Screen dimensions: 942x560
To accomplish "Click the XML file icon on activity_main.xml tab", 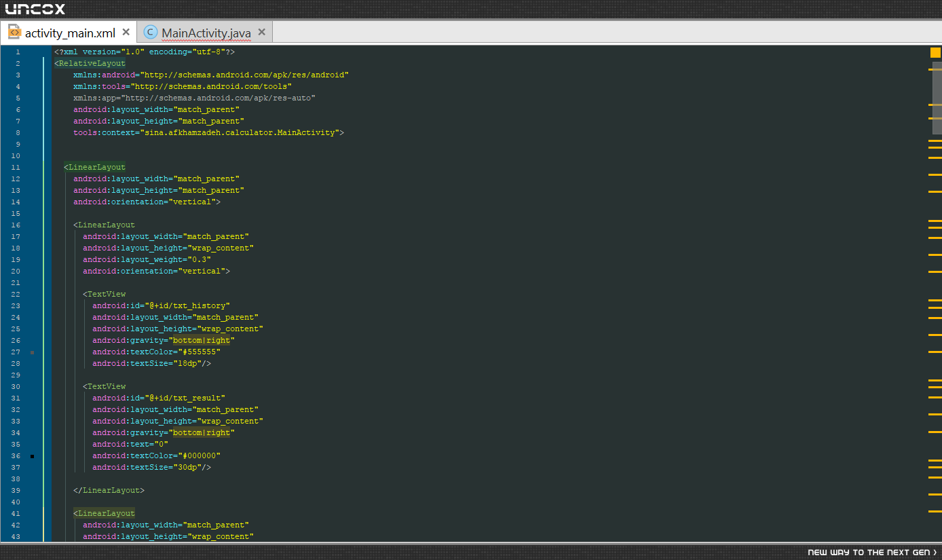I will [x=14, y=32].
